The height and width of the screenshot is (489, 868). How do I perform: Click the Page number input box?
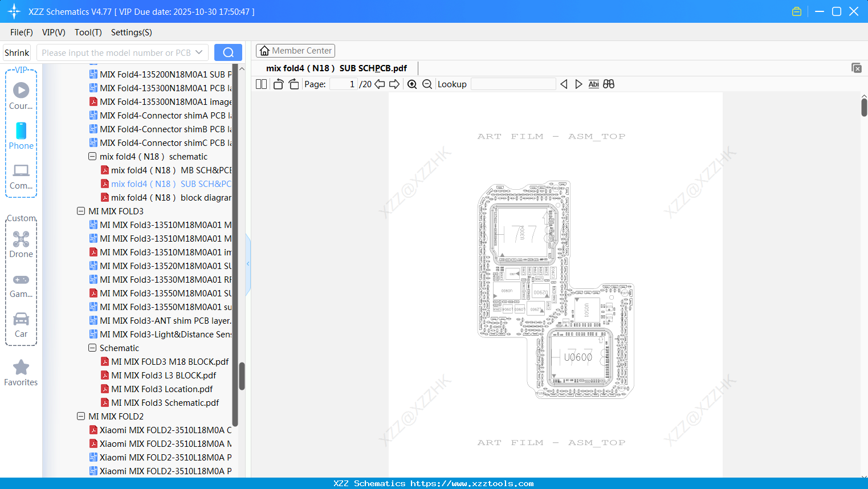343,84
